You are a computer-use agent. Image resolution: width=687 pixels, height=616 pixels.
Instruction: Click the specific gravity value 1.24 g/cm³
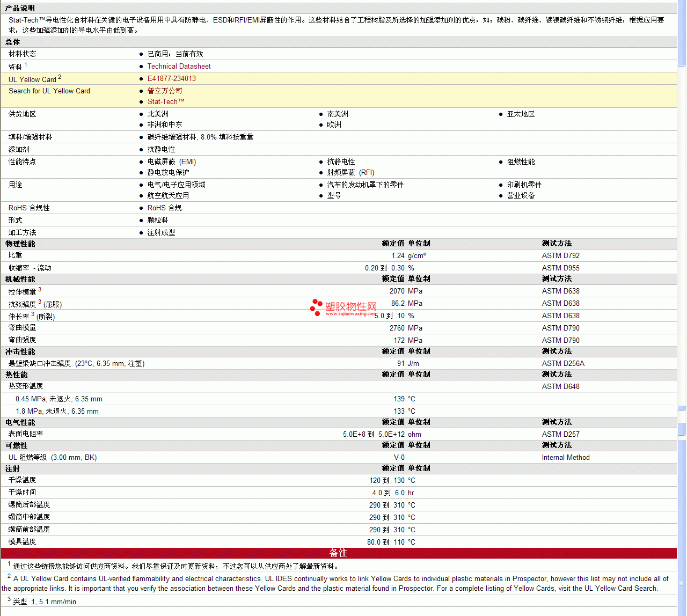[408, 255]
